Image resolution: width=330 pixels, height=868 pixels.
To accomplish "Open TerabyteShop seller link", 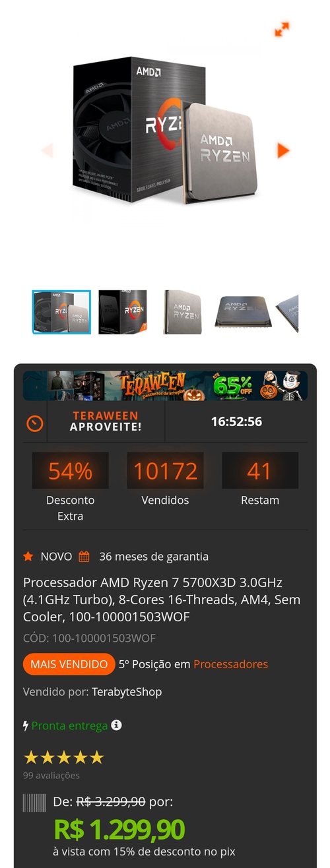I will [127, 692].
